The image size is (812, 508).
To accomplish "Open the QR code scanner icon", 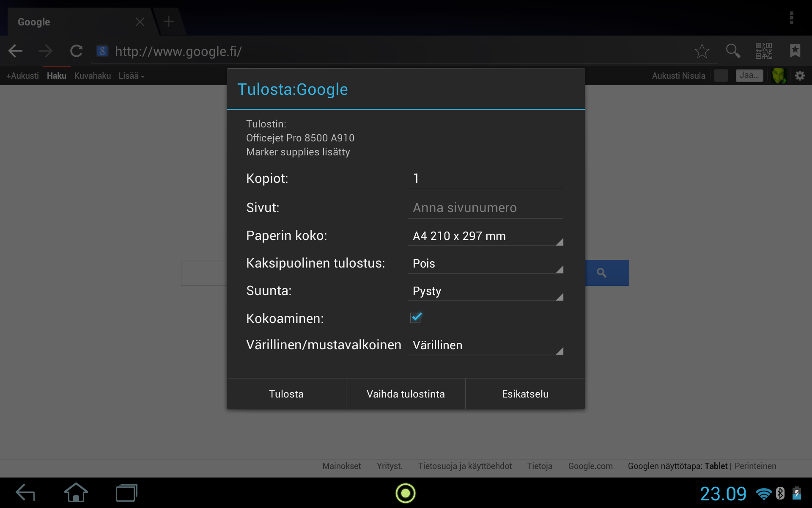I will pyautogui.click(x=764, y=51).
